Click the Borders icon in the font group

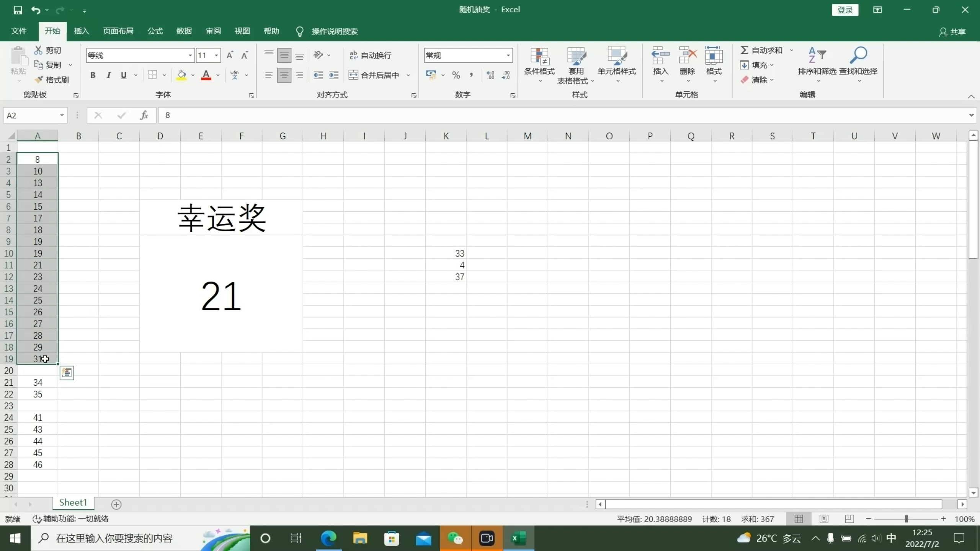[152, 75]
